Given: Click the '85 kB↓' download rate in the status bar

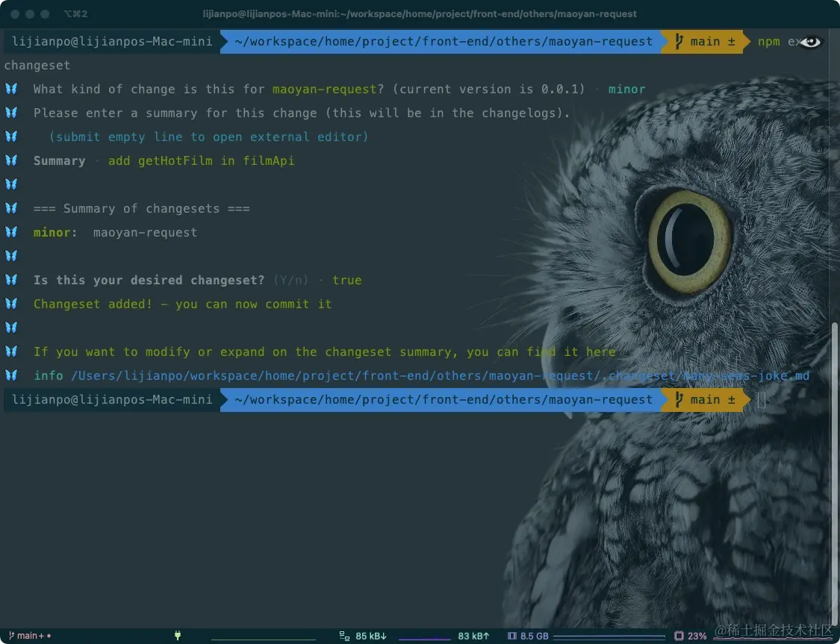Looking at the screenshot, I should coord(370,636).
